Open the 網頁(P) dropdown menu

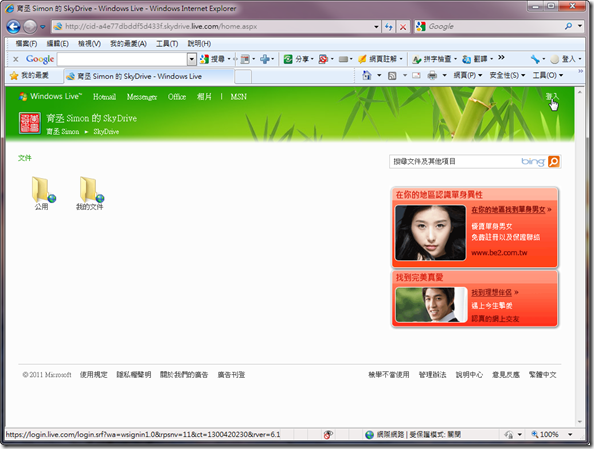(468, 75)
